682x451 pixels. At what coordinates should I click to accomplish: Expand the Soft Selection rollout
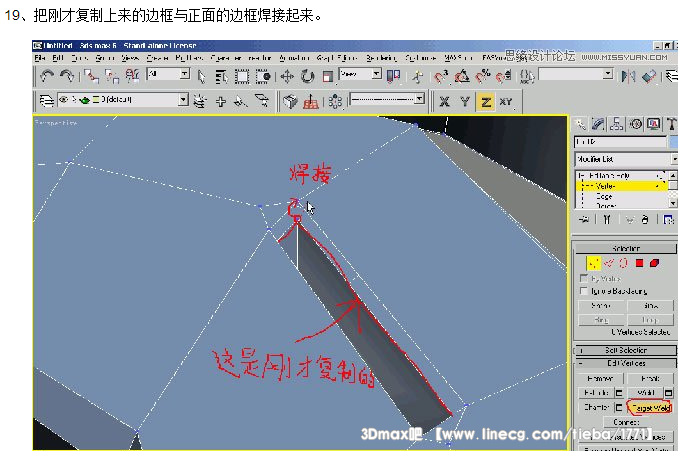pyautogui.click(x=626, y=350)
